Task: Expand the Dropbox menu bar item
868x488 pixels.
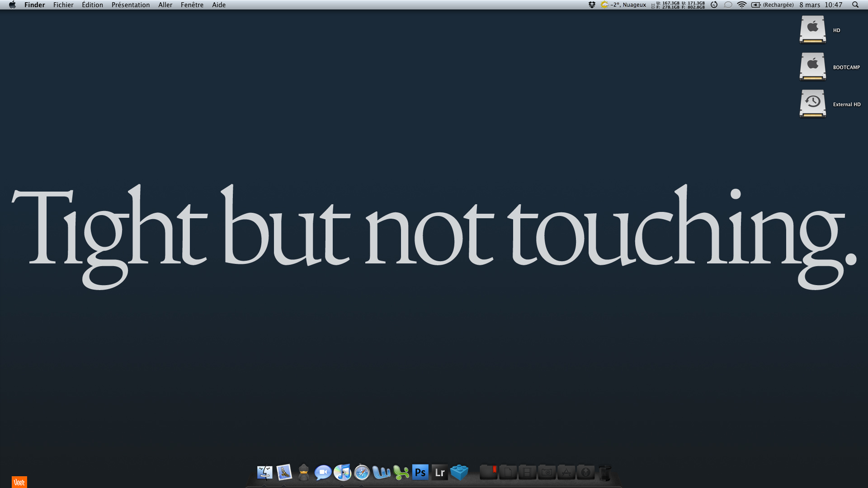Action: coord(592,5)
